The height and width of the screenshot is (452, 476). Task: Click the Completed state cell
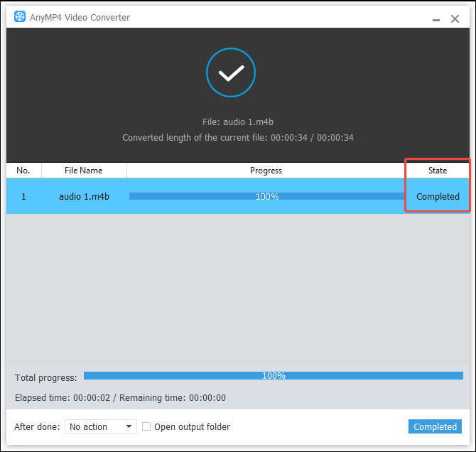pyautogui.click(x=438, y=197)
